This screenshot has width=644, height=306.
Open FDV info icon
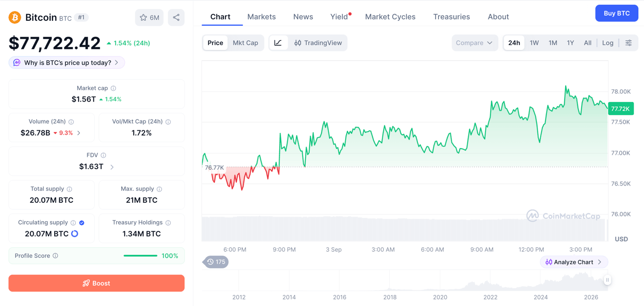tap(103, 155)
